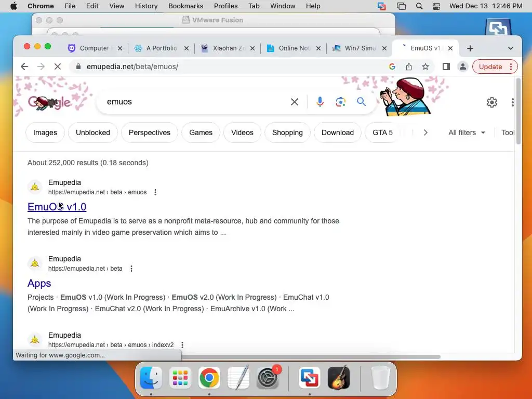The width and height of the screenshot is (532, 399).
Task: Open the Chrome profile avatar
Action: (462, 66)
